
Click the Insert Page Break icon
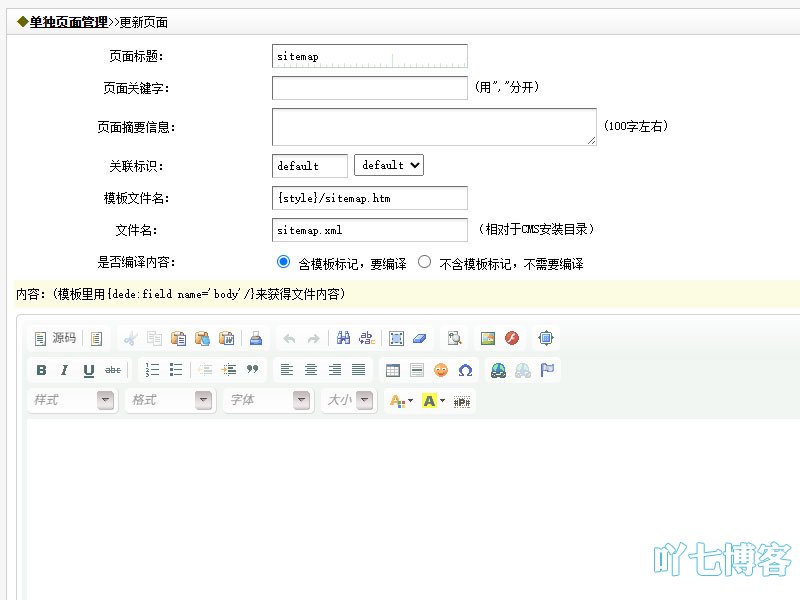462,402
